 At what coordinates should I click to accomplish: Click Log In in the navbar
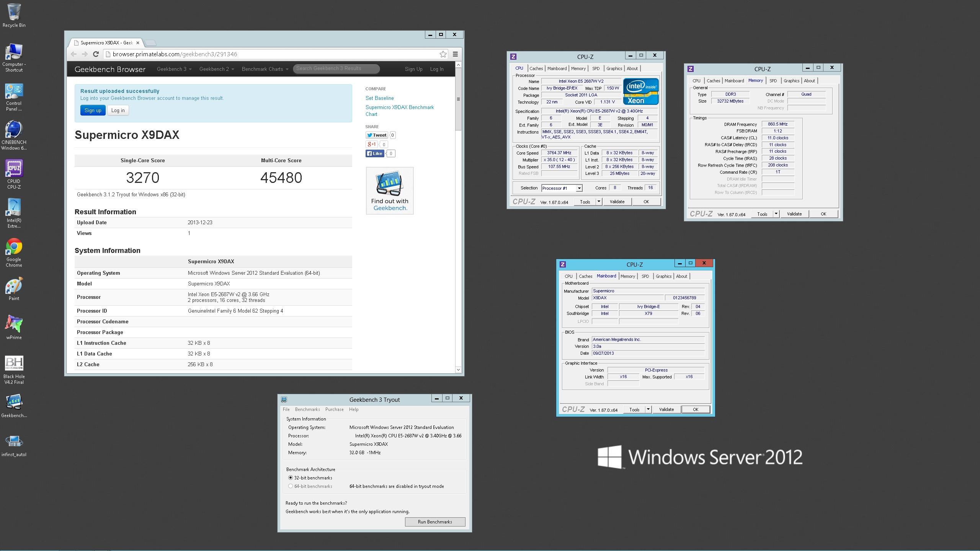[436, 69]
